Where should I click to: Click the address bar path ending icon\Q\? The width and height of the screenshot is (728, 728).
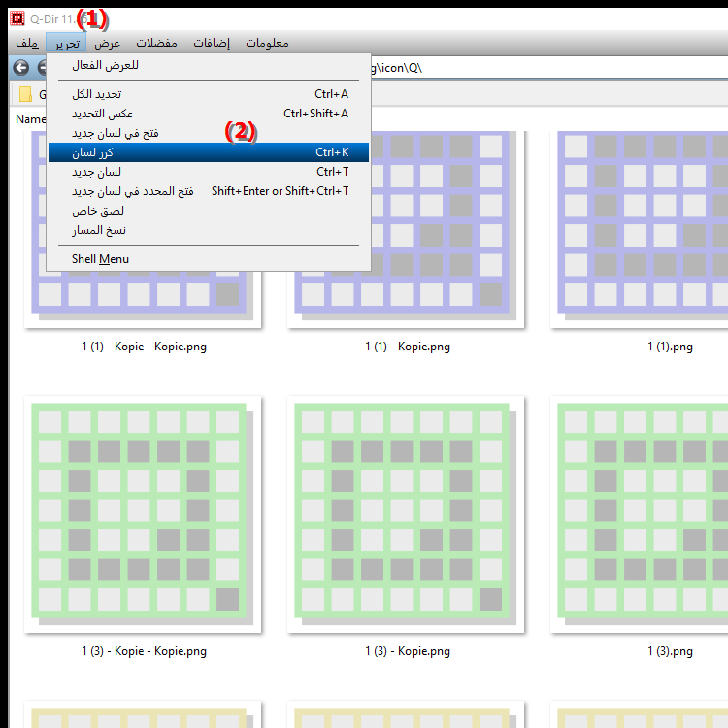tap(547, 68)
